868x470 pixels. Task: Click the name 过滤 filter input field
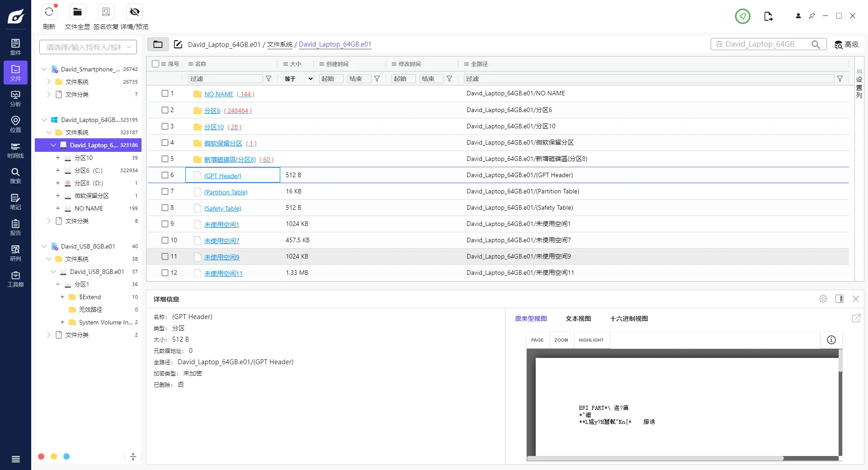point(225,79)
